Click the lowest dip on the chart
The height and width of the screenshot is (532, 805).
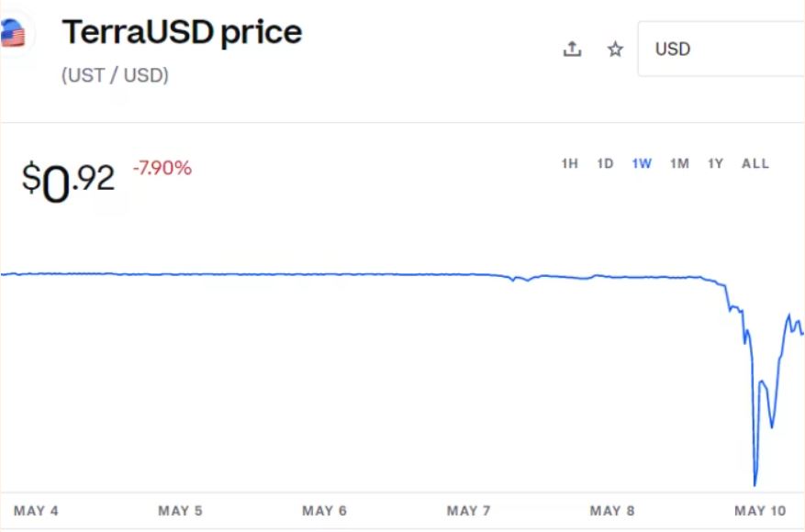click(x=755, y=483)
